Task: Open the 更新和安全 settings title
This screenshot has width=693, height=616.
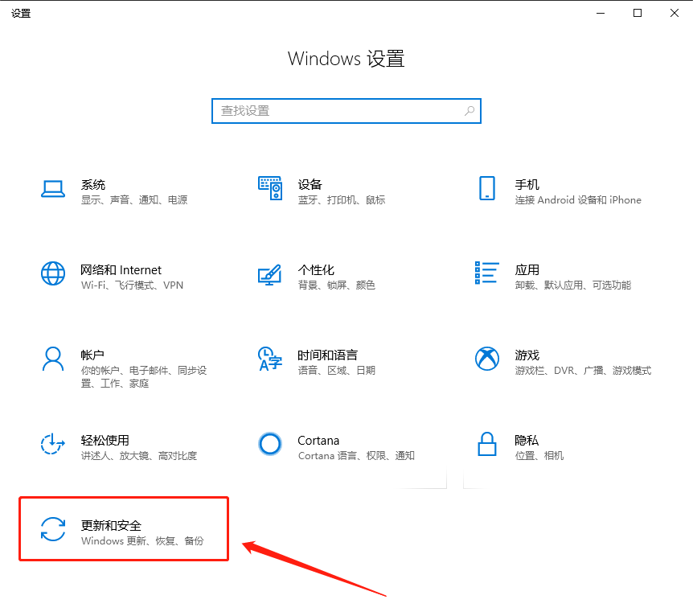Action: pos(111,525)
